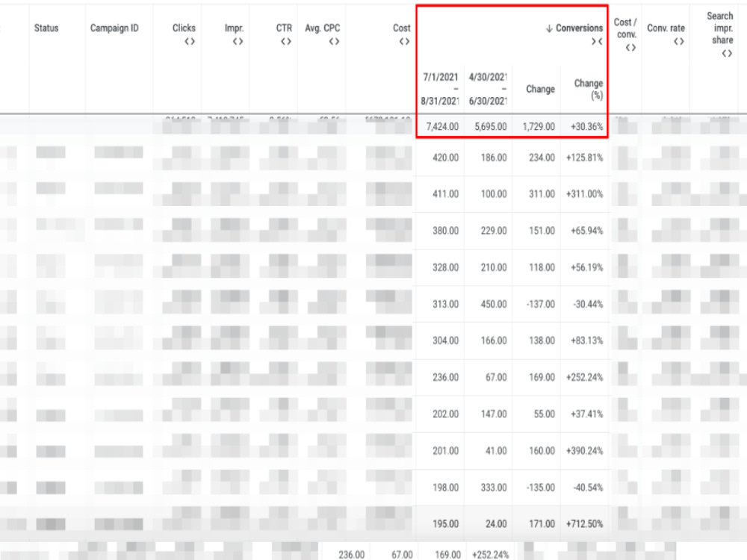Click the +390.24% change cell
This screenshot has width=747, height=560.
[x=585, y=451]
